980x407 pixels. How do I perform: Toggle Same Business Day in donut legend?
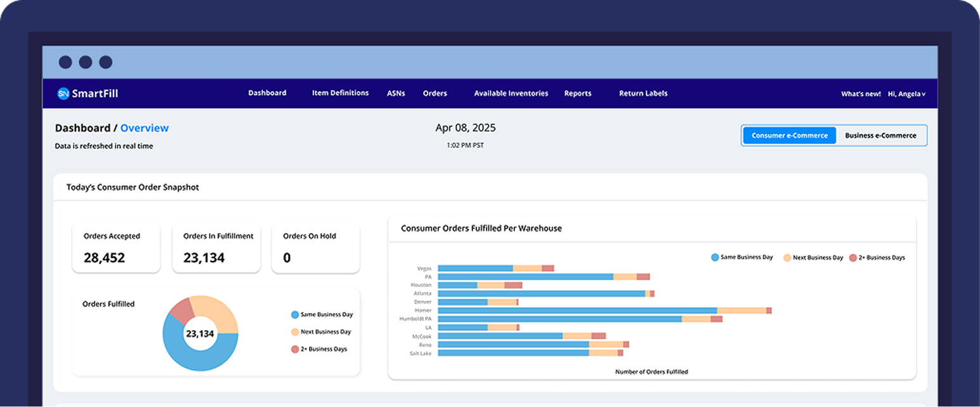(x=322, y=314)
